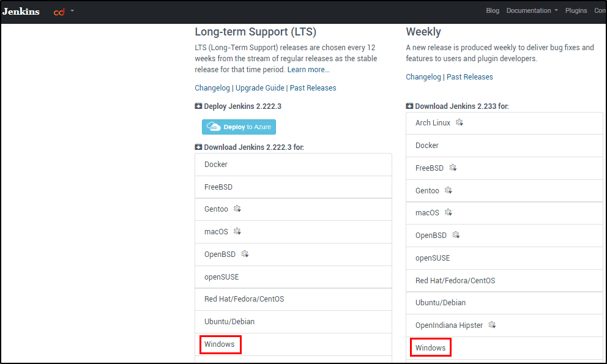The height and width of the screenshot is (364, 607).
Task: Open the CD Foundation logo dropdown
Action: pyautogui.click(x=63, y=11)
